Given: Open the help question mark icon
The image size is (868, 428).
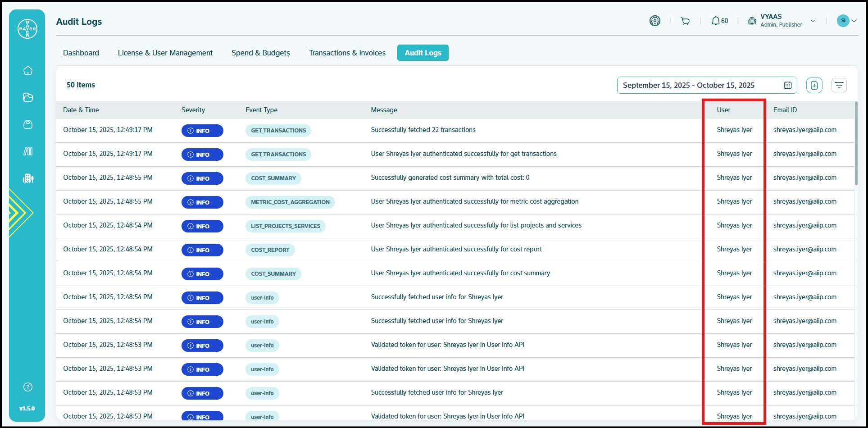Looking at the screenshot, I should pos(28,387).
